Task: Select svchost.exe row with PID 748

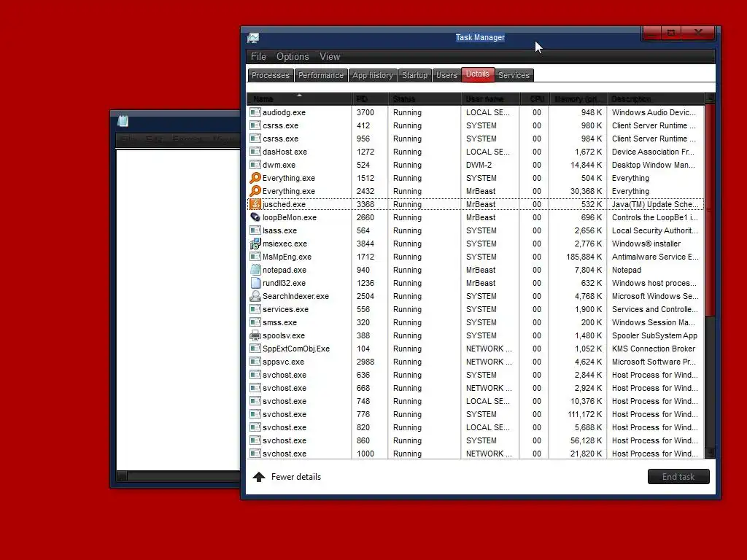Action: click(x=476, y=401)
